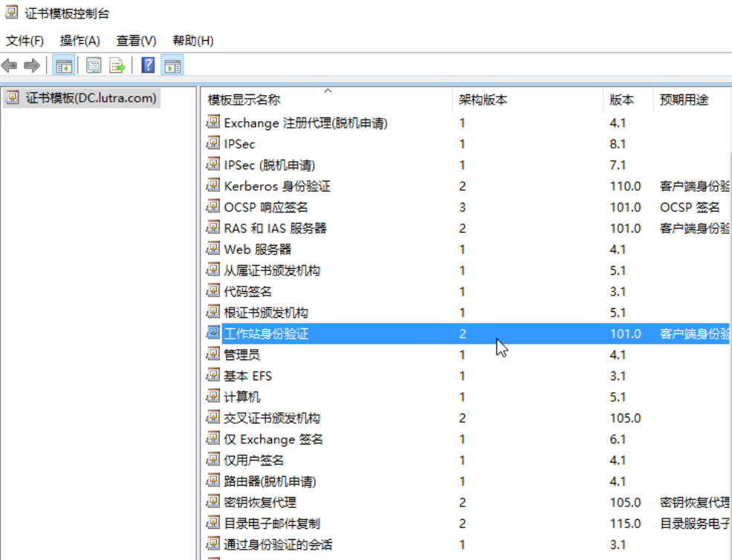Screen dimensions: 732x560
Task: Click the 证书模板控制台 window title text
Action: click(x=67, y=13)
